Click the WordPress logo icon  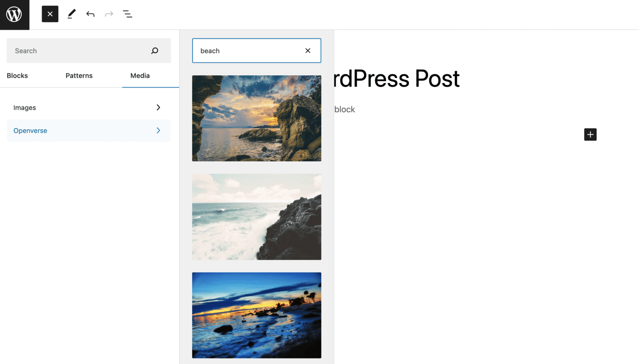click(15, 15)
